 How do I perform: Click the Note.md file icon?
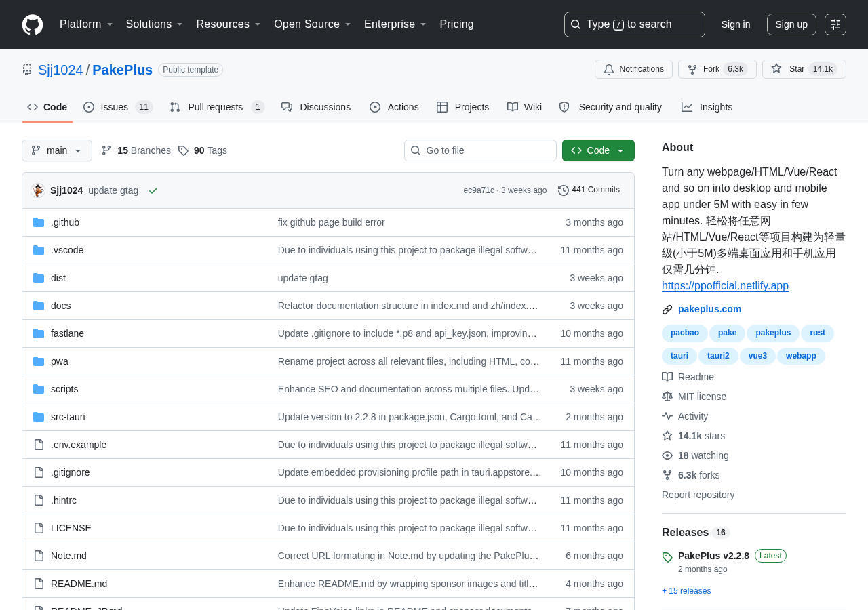(39, 556)
